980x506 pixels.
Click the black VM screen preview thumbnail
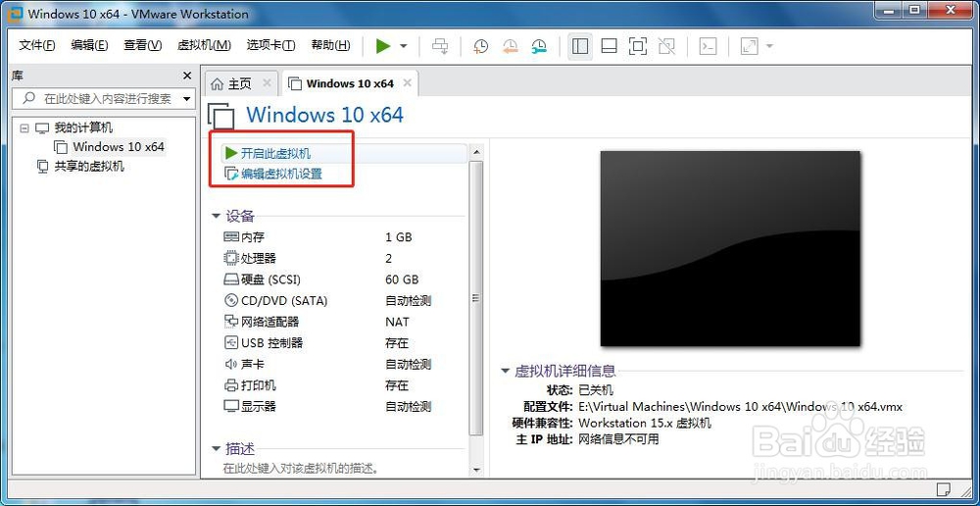730,248
